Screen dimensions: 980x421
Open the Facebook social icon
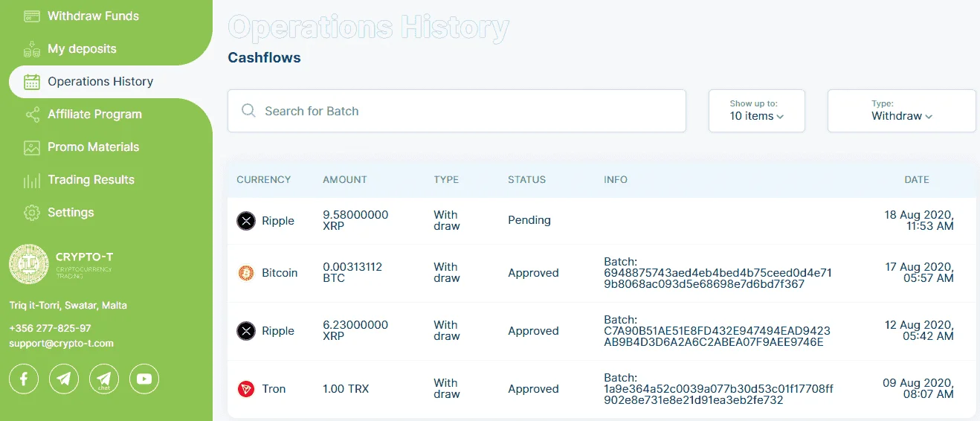24,379
